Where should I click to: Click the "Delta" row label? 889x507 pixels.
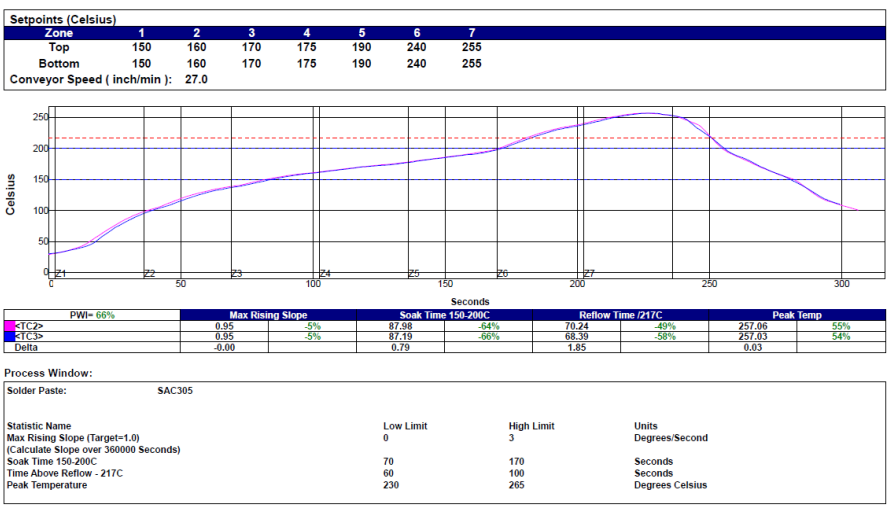[x=27, y=347]
